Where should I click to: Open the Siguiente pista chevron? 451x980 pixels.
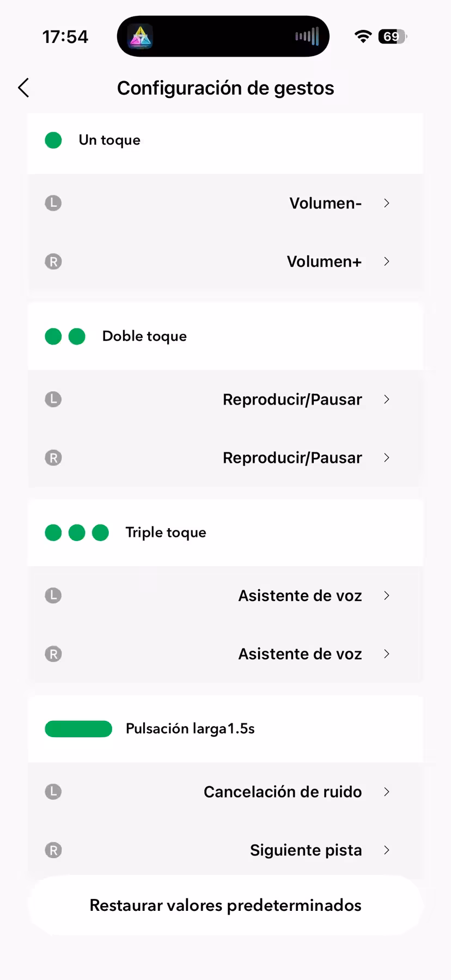tap(386, 850)
